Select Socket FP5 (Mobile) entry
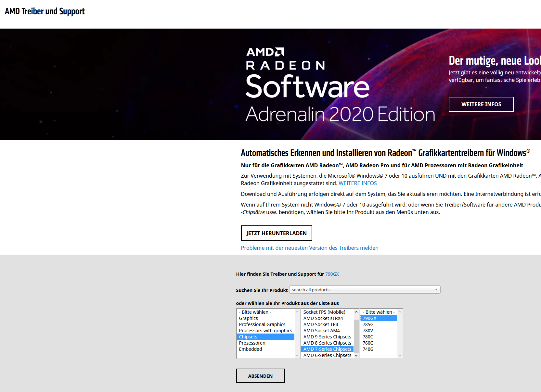 (328, 312)
